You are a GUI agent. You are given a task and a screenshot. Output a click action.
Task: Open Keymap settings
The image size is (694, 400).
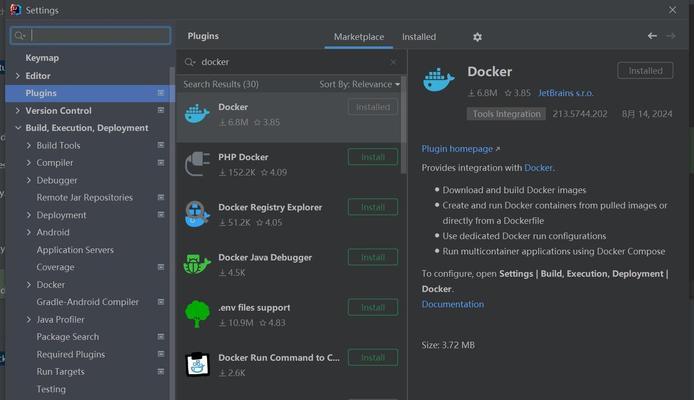click(x=42, y=58)
